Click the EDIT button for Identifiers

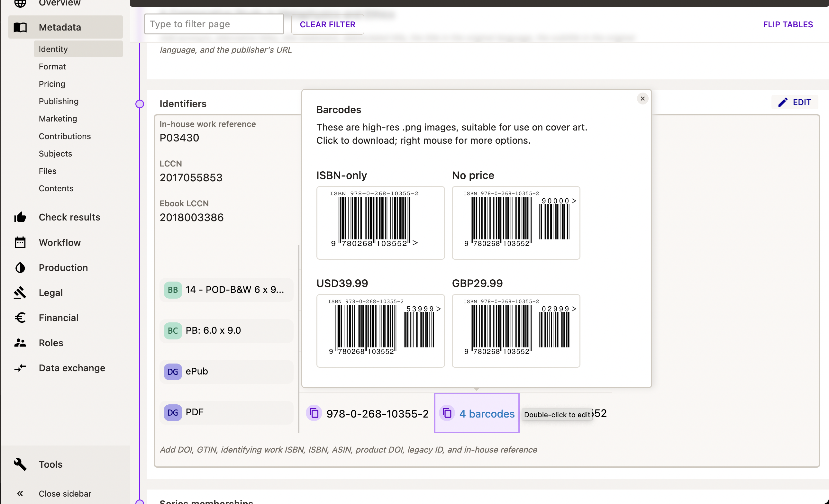[795, 102]
